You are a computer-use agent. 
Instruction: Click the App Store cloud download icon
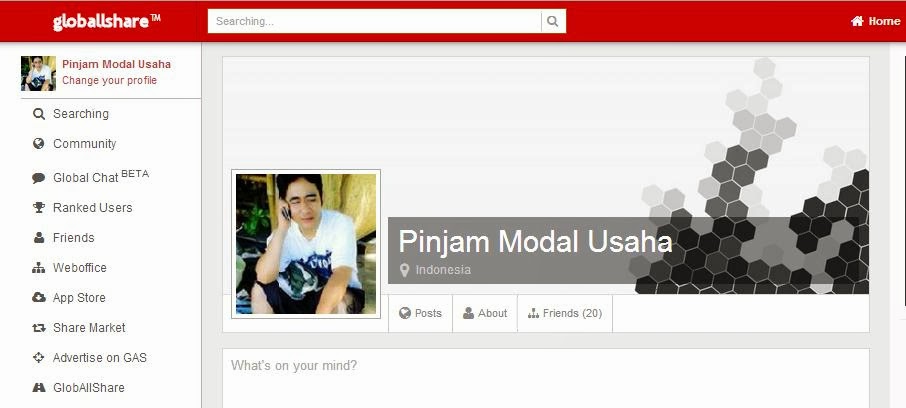(x=39, y=298)
